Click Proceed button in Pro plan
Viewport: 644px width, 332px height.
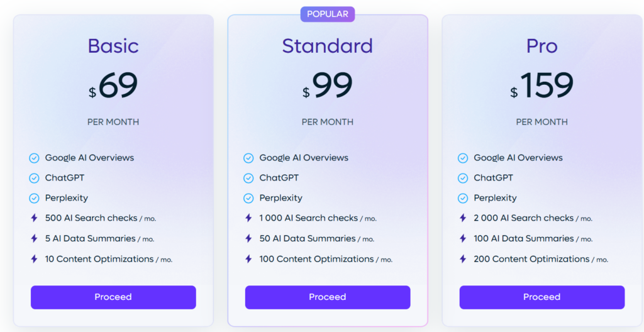coord(541,297)
